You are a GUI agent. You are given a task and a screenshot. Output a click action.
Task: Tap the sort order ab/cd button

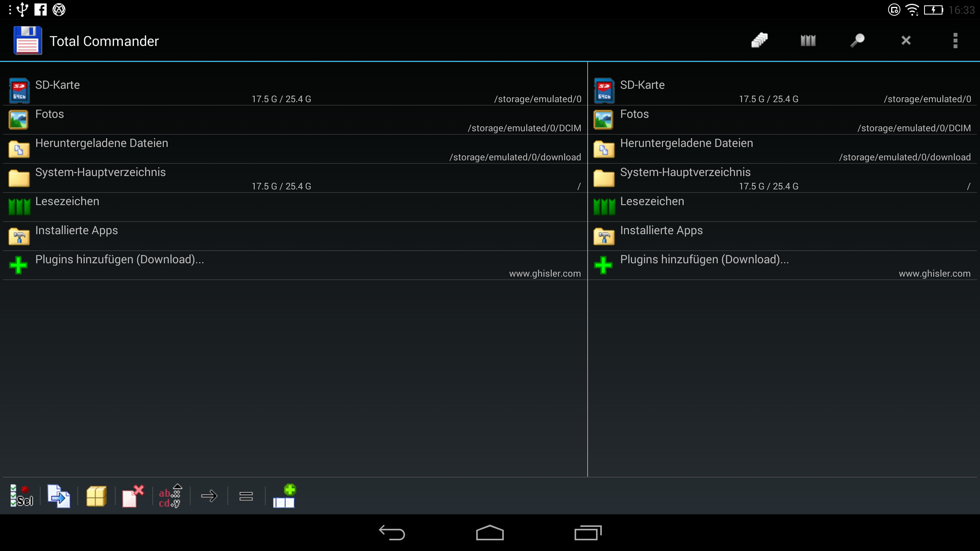(x=170, y=496)
